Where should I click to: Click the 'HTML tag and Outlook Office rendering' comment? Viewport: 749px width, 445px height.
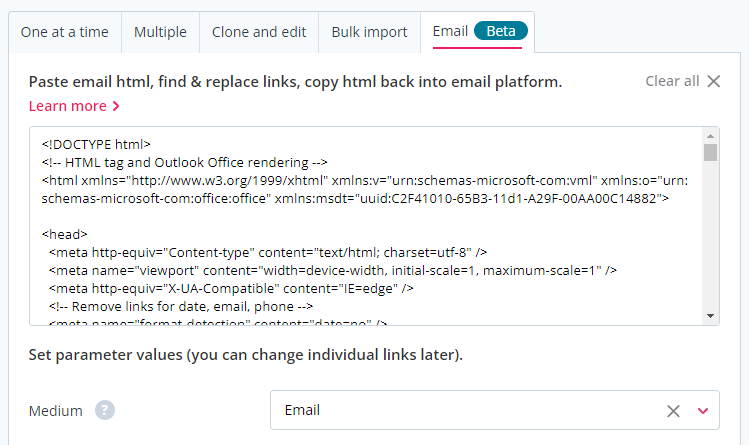(x=184, y=162)
